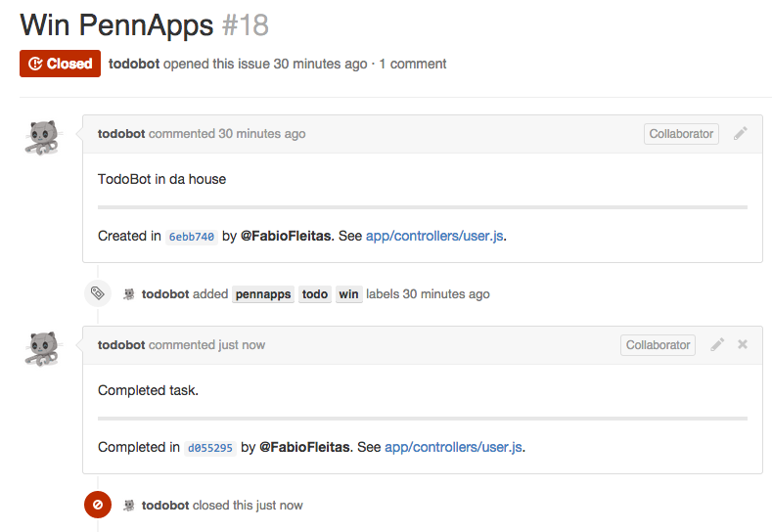This screenshot has height=532, width=772.
Task: Open todobot author link in first comment header
Action: [121, 133]
